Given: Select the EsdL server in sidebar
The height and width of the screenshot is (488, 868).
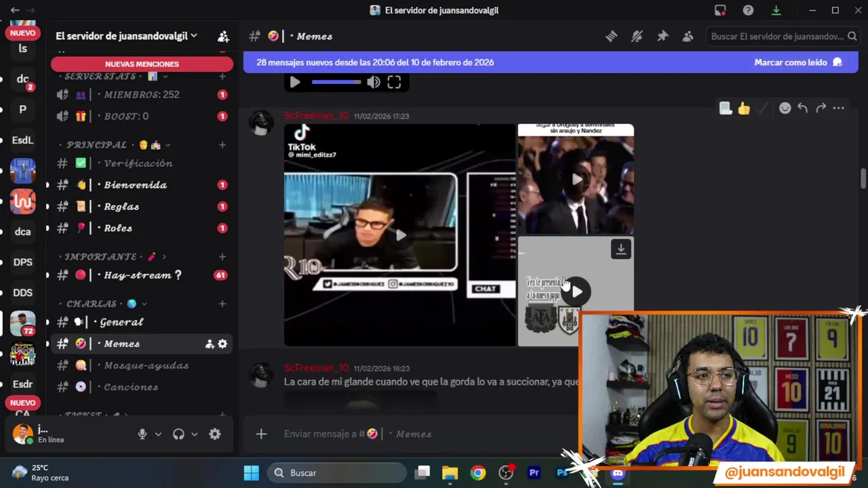Looking at the screenshot, I should 22,140.
